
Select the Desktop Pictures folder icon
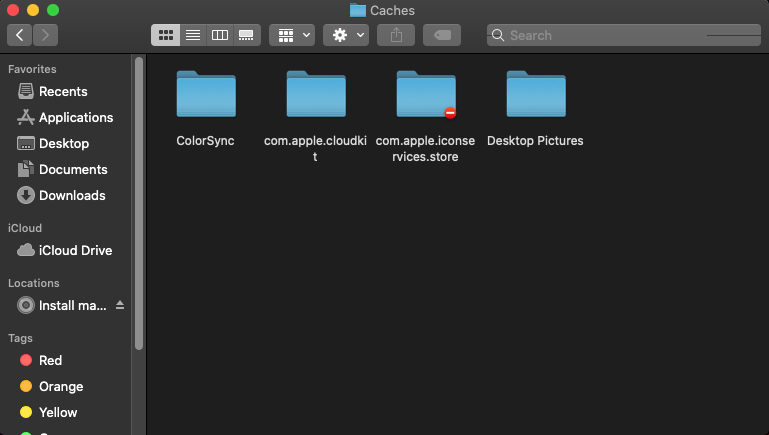coord(536,94)
